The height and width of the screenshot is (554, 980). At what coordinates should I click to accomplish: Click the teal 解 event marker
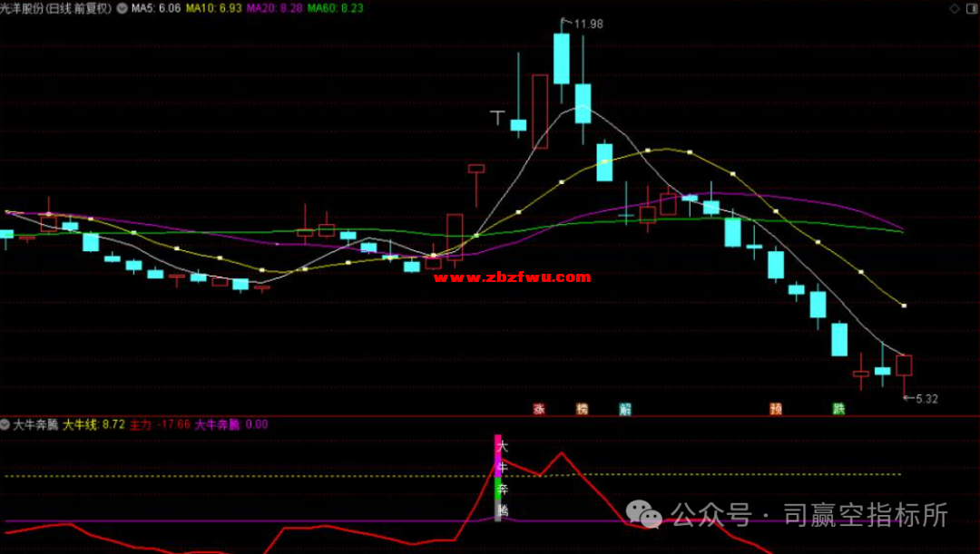pos(625,409)
